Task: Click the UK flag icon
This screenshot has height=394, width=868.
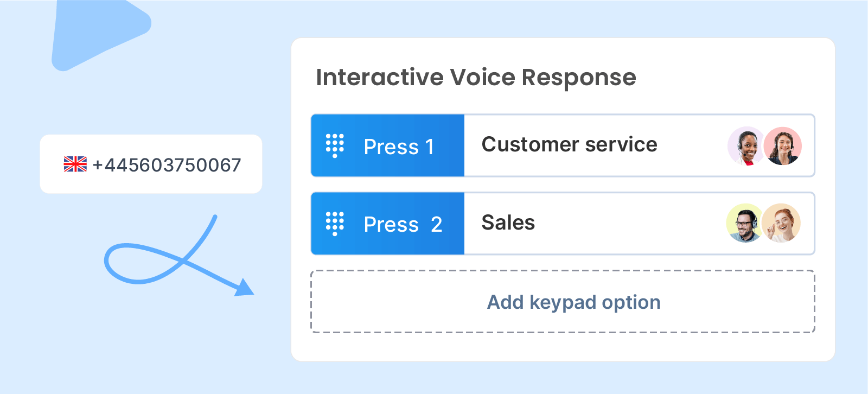Action: pyautogui.click(x=75, y=164)
